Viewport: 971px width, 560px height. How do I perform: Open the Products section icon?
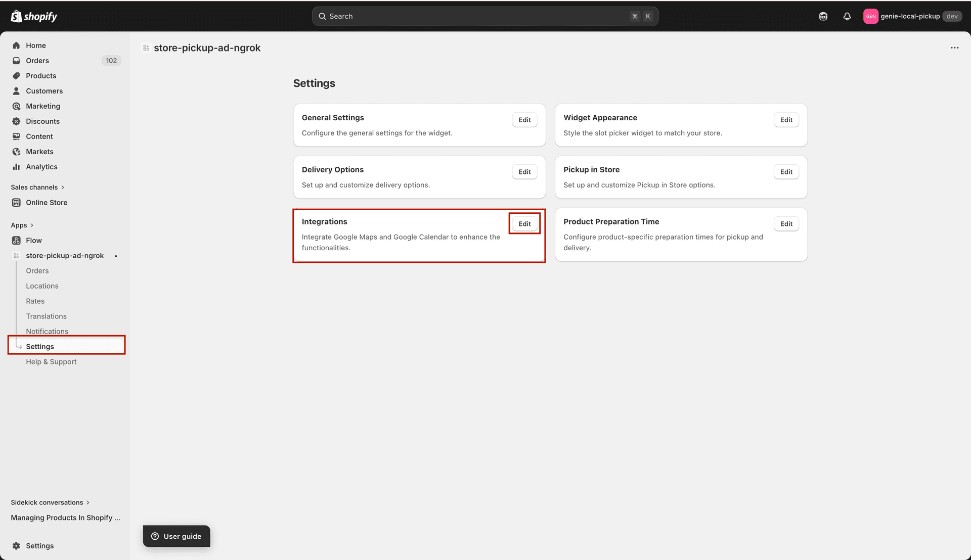pyautogui.click(x=17, y=75)
